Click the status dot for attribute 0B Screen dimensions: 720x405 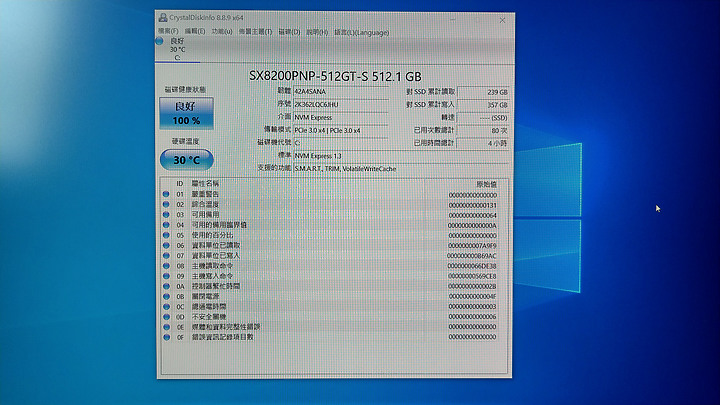click(x=166, y=296)
